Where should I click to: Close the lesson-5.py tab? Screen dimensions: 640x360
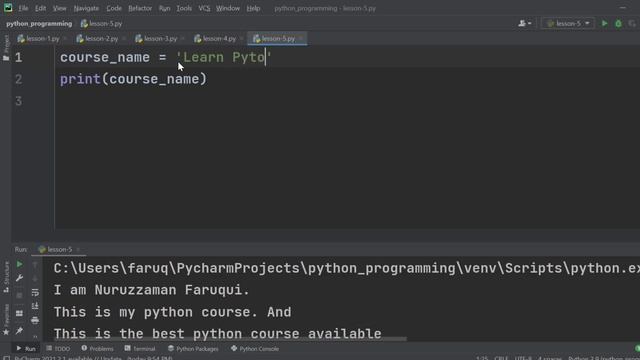301,39
